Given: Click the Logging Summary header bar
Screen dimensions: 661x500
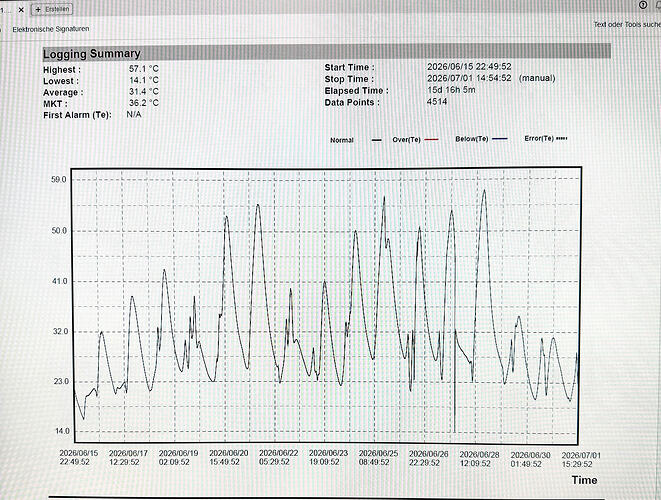Looking at the screenshot, I should (x=327, y=53).
